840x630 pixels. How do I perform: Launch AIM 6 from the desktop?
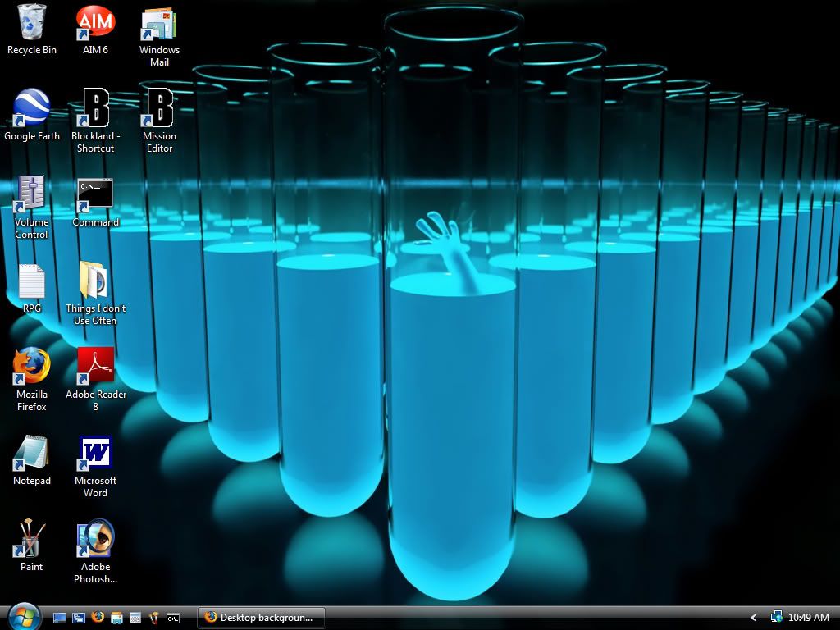pyautogui.click(x=95, y=23)
